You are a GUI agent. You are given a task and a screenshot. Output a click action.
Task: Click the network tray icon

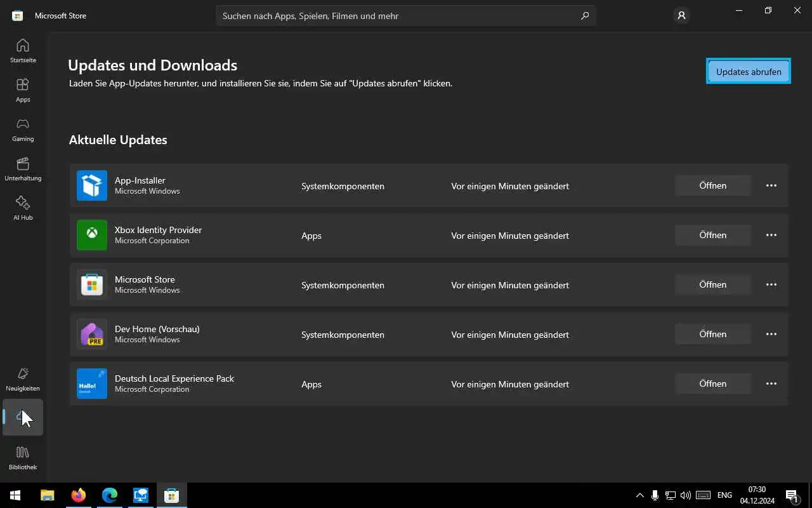670,495
